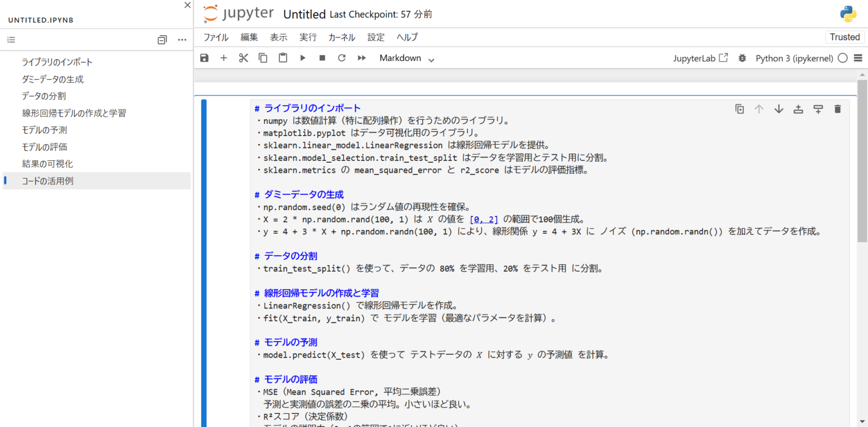
Task: Interrupt the kernel with stop button
Action: click(323, 58)
